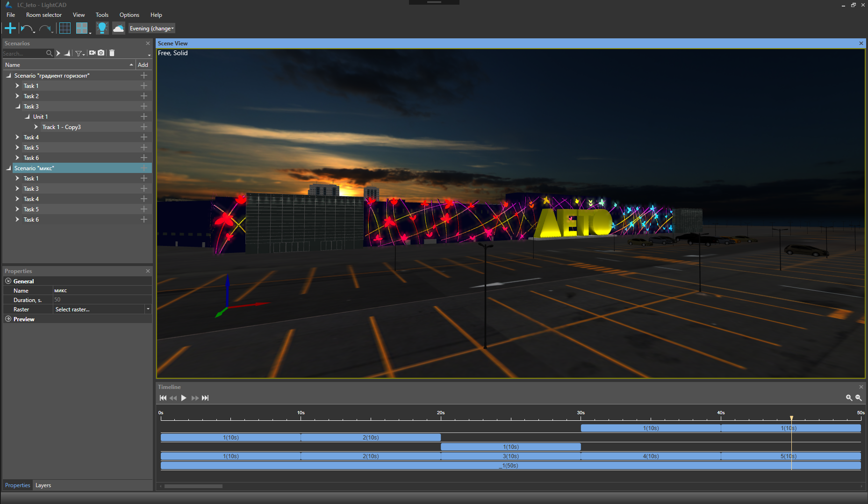This screenshot has width=868, height=504.
Task: Open the Room selector menu
Action: 43,15
